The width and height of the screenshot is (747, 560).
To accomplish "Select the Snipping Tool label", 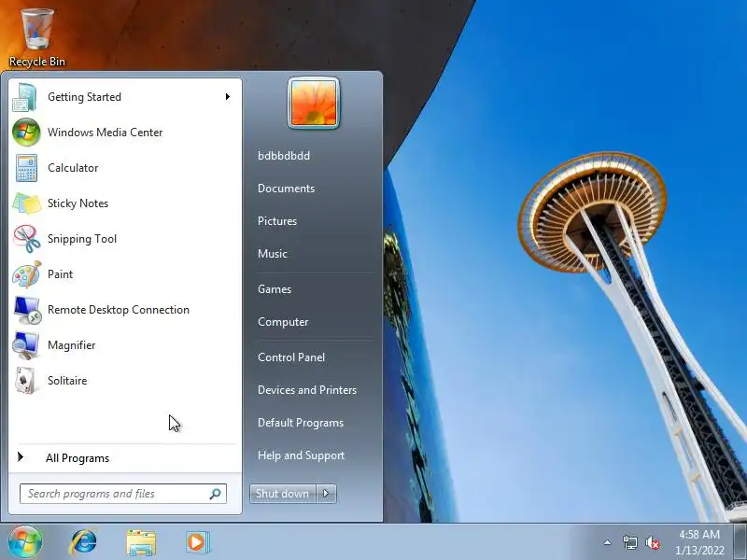I will [82, 239].
